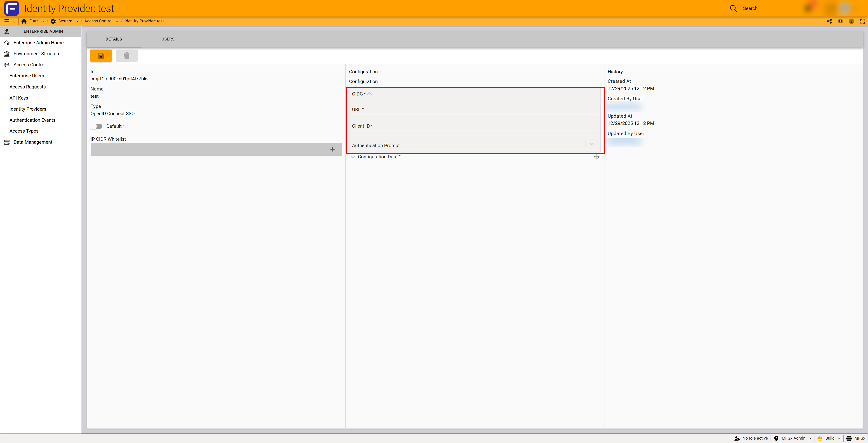Expand the Configuration Data section
Viewport: 868px width, 443px height.
pyautogui.click(x=353, y=157)
